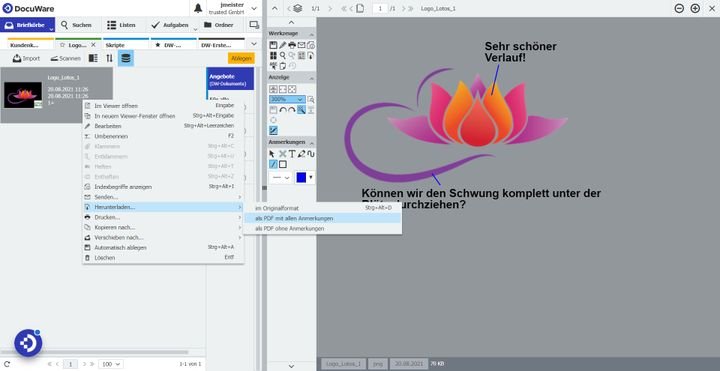This screenshot has width=720, height=371.
Task: Select Indexbegriffe anzeigen menu entry
Action: 163,187
